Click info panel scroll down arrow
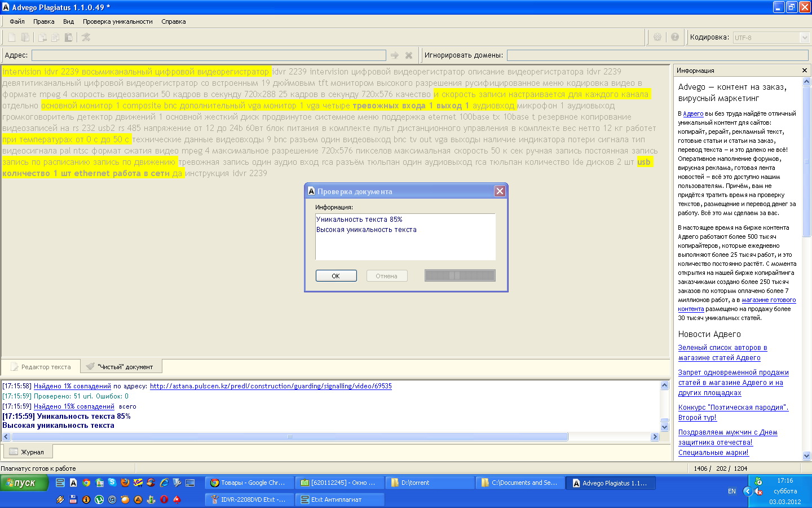812x508 pixels. (x=806, y=456)
